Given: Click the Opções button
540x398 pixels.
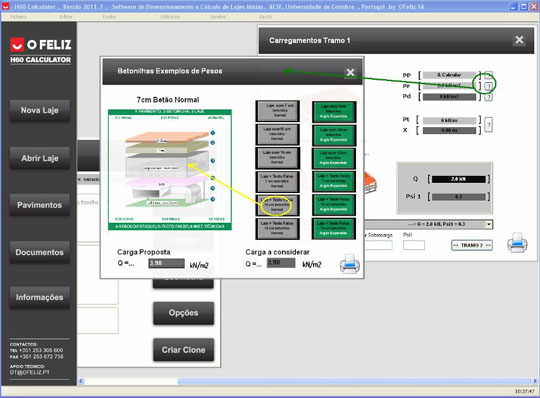Looking at the screenshot, I should click(184, 313).
